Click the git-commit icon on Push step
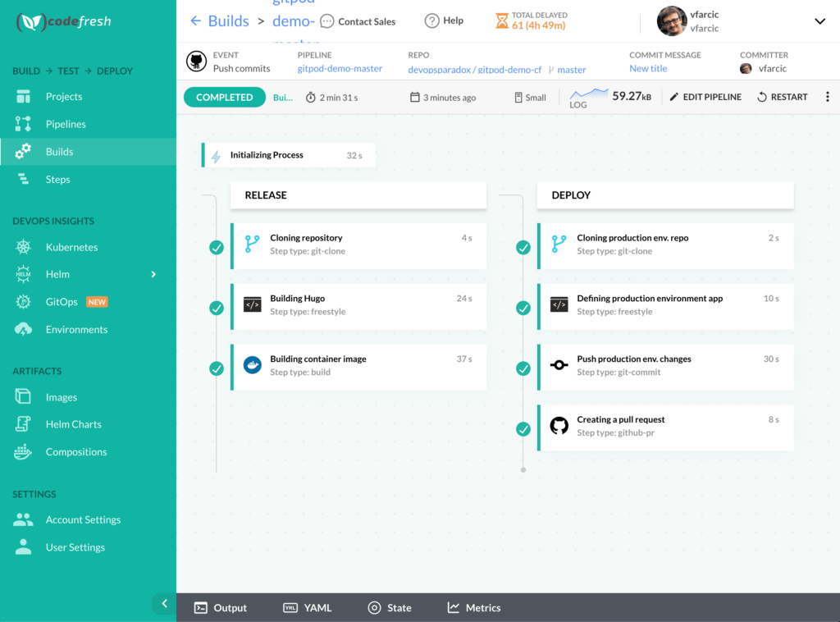The image size is (840, 622). pyautogui.click(x=559, y=365)
